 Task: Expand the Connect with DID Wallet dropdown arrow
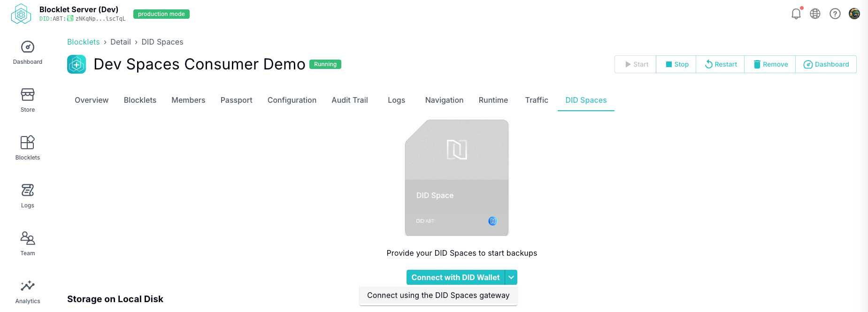tap(511, 277)
